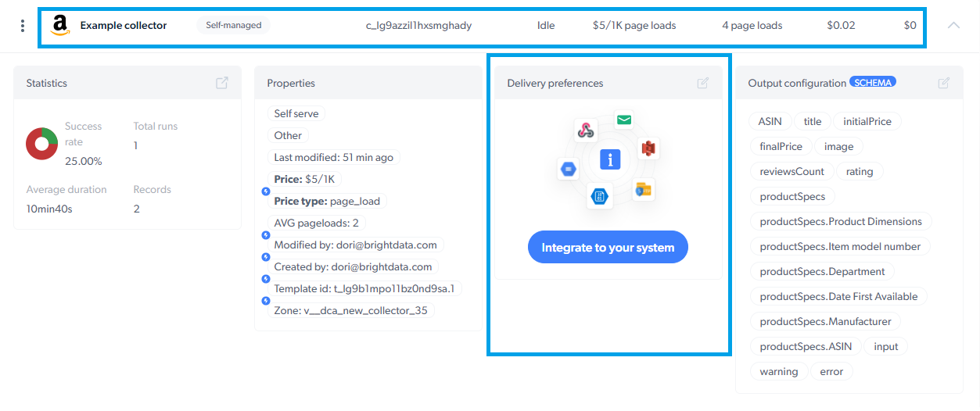The width and height of the screenshot is (980, 411).
Task: Click the SCHEMA badge
Action: (873, 82)
